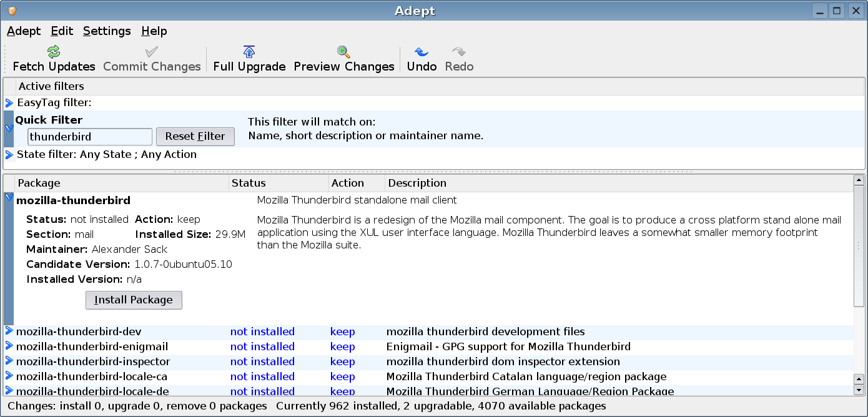Click 'keep' action of mozilla-thunderbird-enigmail
The height and width of the screenshot is (417, 868).
342,346
